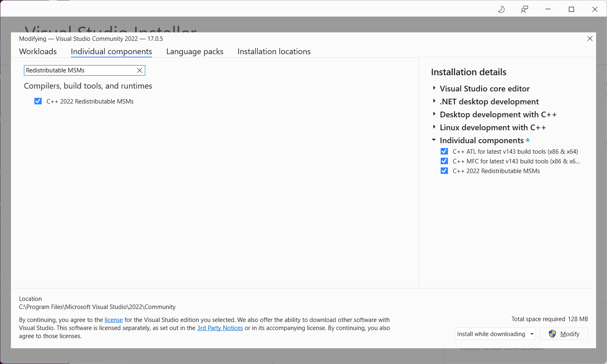Image resolution: width=607 pixels, height=364 pixels.
Task: Open Language packs tab
Action: point(195,51)
